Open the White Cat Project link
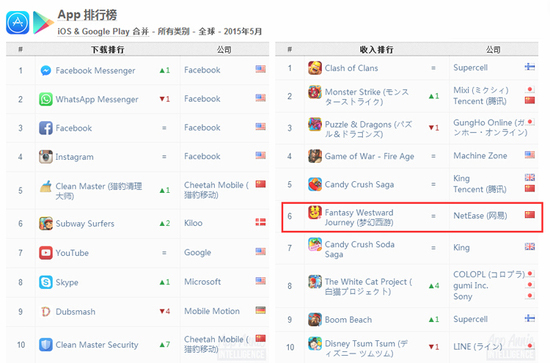This screenshot has width=550, height=363. click(x=368, y=287)
